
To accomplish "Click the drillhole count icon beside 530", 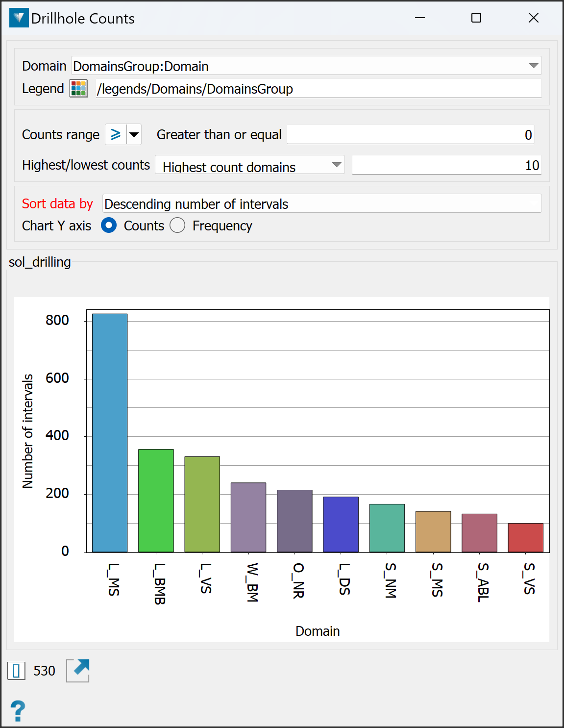I will pyautogui.click(x=16, y=670).
